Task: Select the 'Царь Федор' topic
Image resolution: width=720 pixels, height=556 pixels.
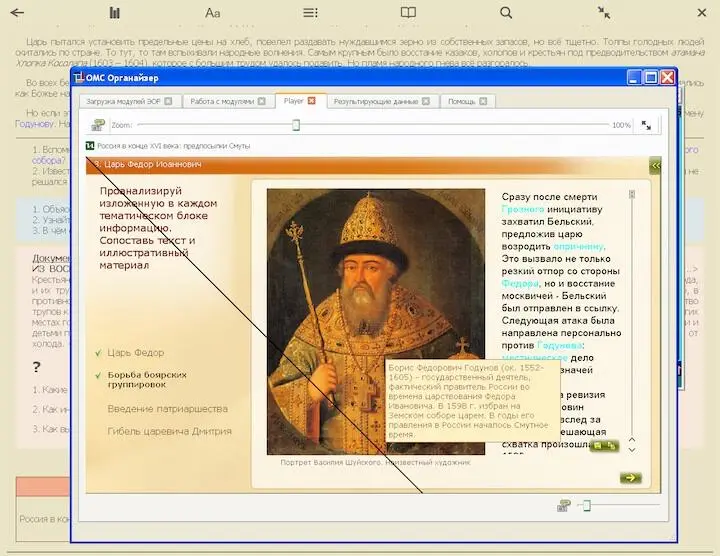Action: (x=135, y=353)
